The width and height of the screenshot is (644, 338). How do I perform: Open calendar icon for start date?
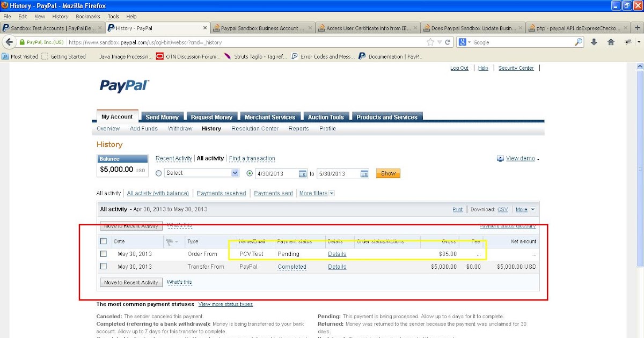coord(303,174)
